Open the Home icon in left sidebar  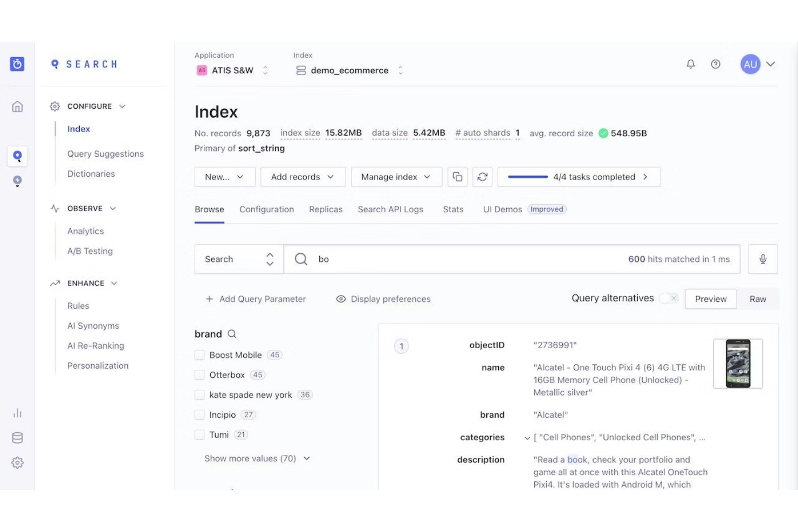pos(17,107)
